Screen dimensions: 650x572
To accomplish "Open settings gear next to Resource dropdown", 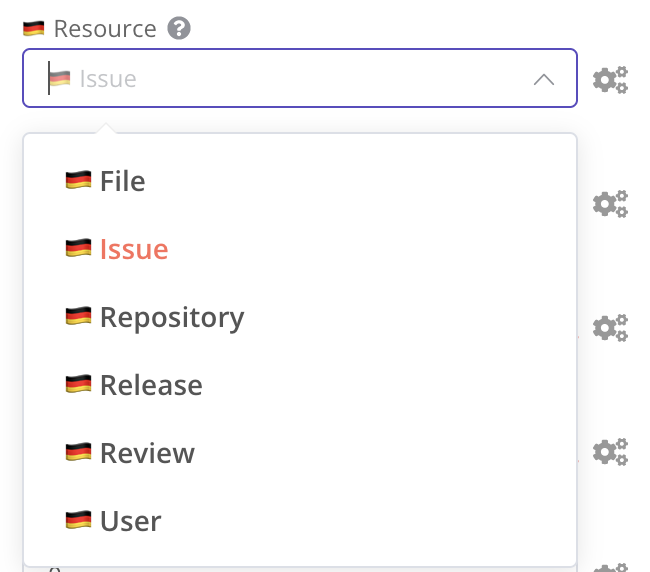I will 610,80.
